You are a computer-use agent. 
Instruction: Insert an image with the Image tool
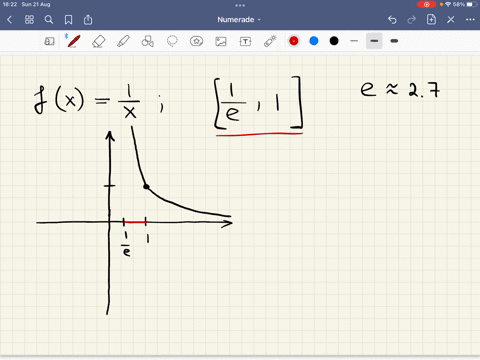point(221,41)
